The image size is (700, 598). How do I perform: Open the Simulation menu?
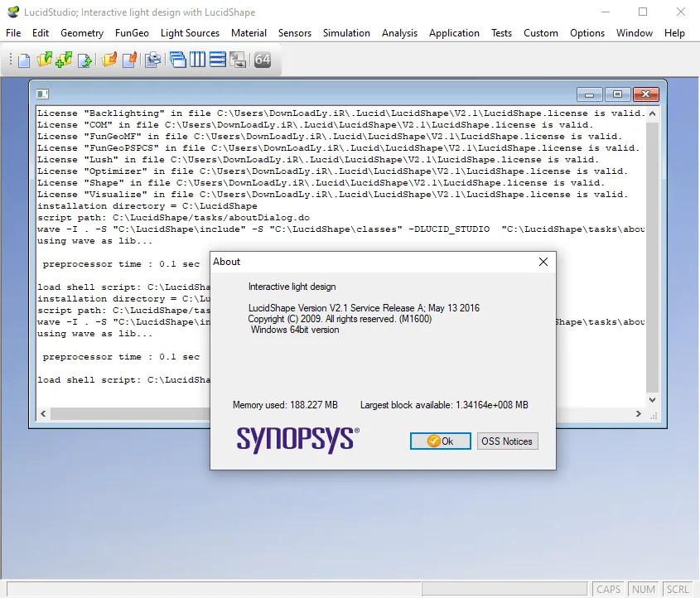346,33
